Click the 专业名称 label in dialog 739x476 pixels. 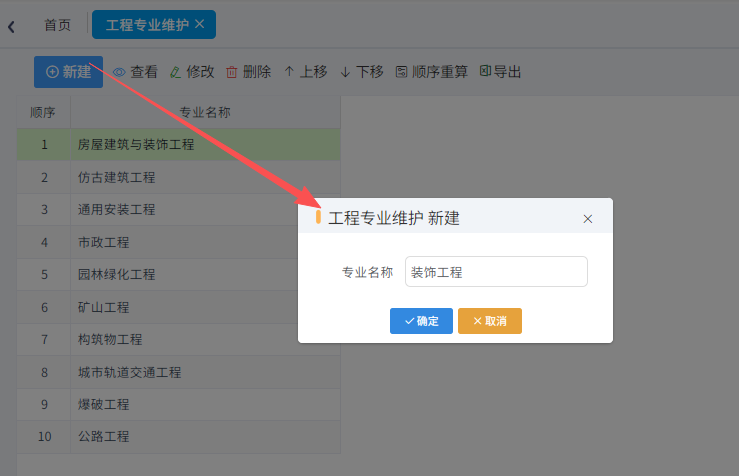367,272
